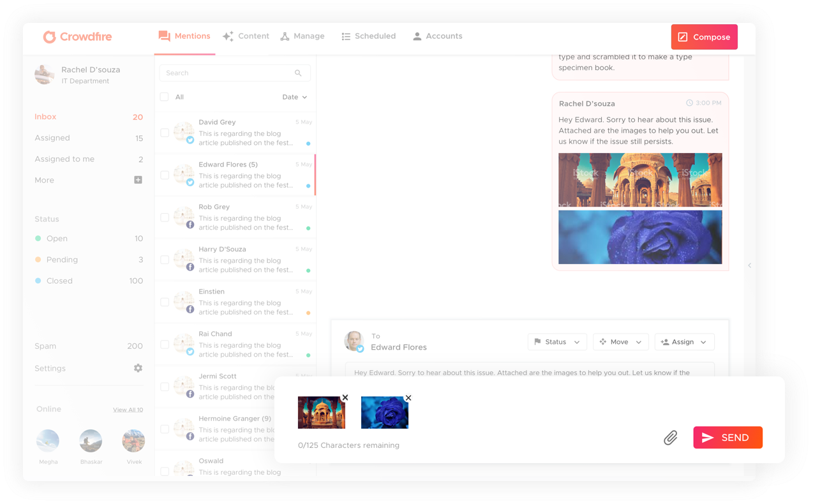This screenshot has height=504, width=813.
Task: Click Bhaskar's online avatar
Action: coord(91,441)
